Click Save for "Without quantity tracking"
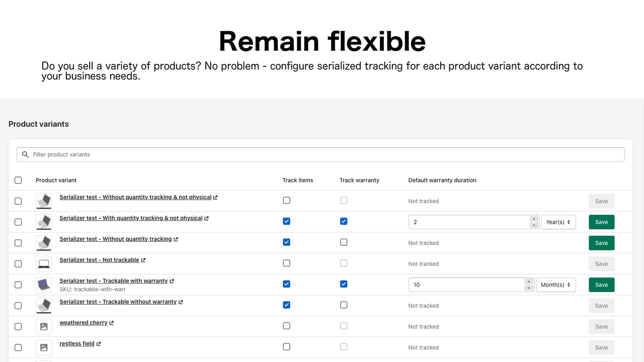 click(x=601, y=243)
